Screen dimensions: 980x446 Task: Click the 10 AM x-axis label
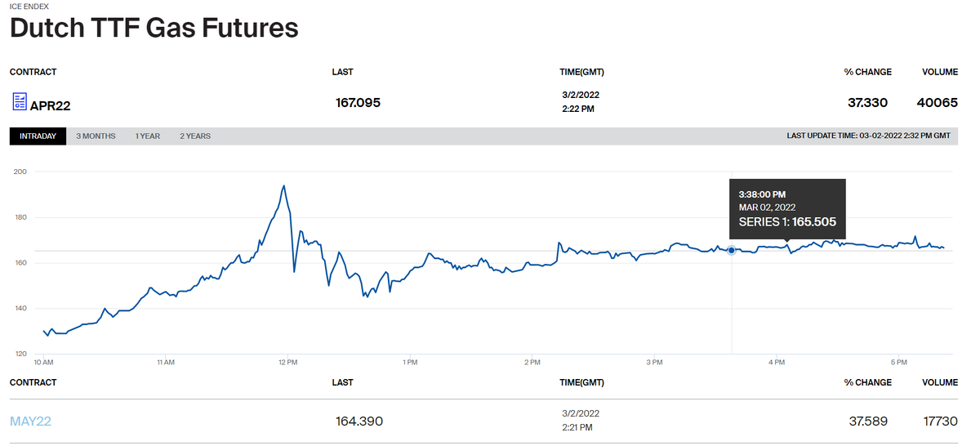coord(43,362)
